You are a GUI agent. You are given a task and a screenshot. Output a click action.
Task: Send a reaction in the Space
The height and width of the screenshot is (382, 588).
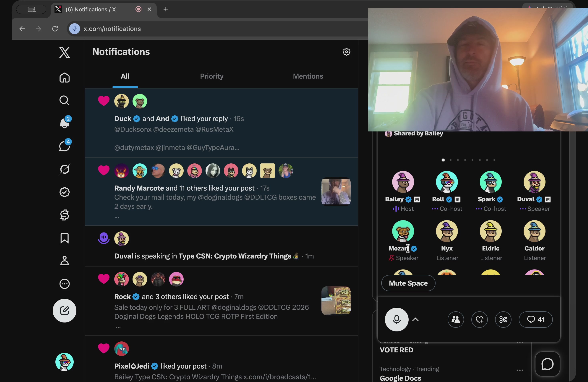[480, 320]
